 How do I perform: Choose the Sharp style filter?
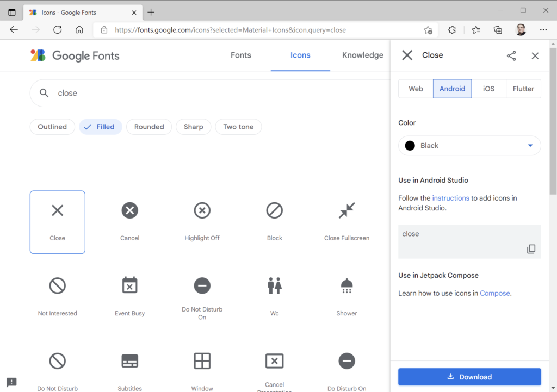point(193,126)
